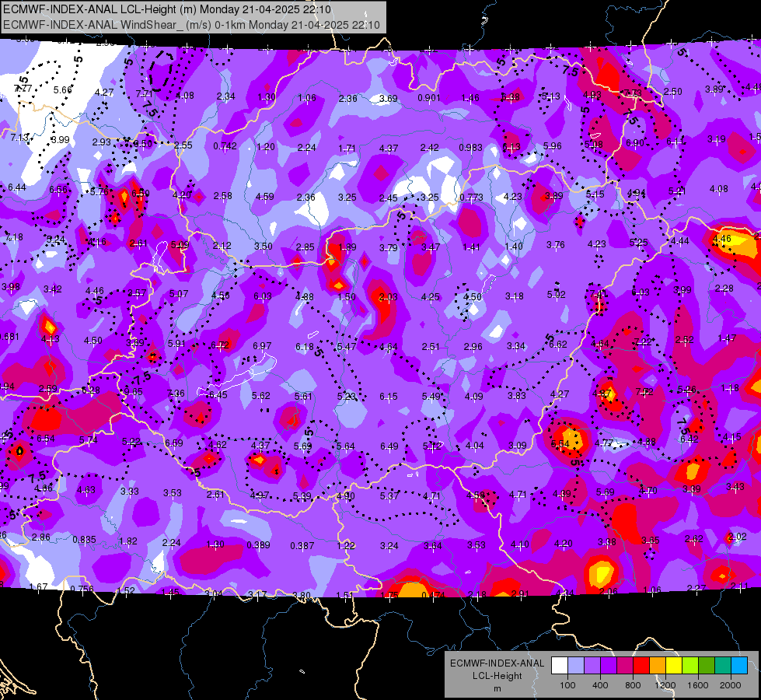The image size is (761, 700).
Task: Click the wind shear value 6.72
Action: pyautogui.click(x=220, y=345)
